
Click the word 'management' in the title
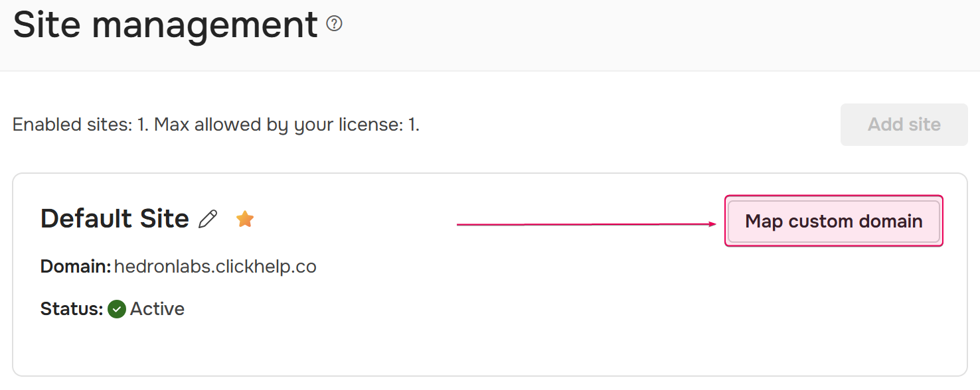click(x=204, y=26)
